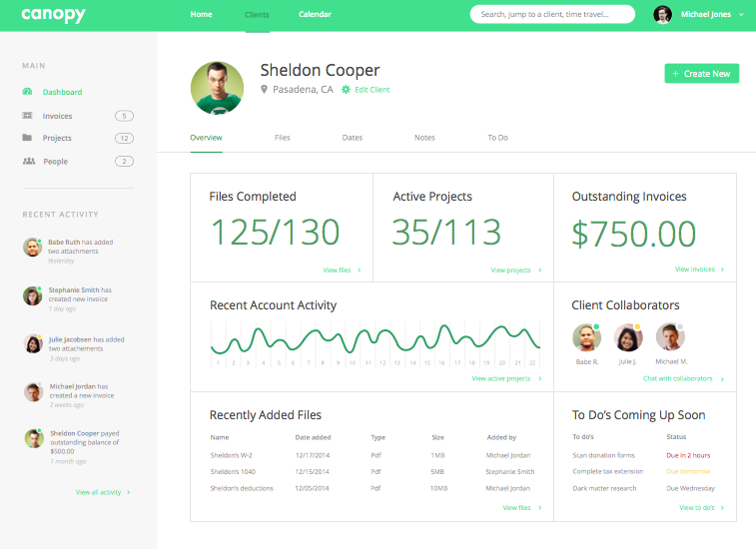Select collaborator Julie J. avatar
Image resolution: width=756 pixels, height=549 pixels.
point(628,337)
